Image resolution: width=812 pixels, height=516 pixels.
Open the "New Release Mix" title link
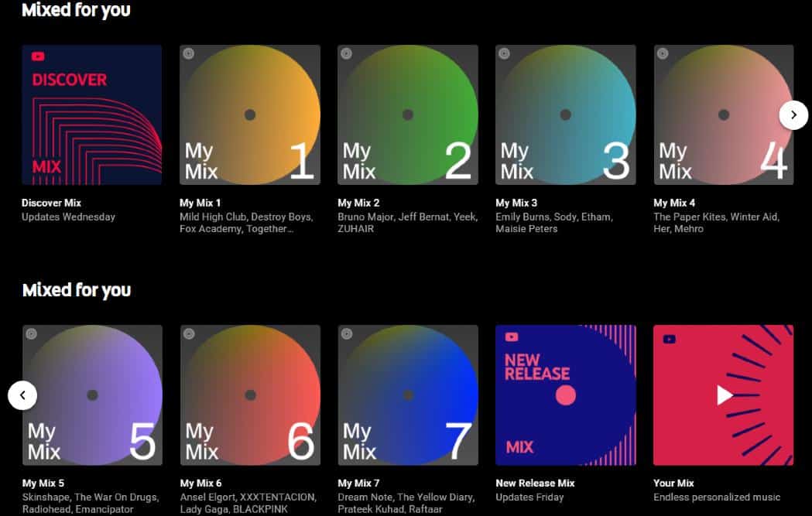point(535,484)
